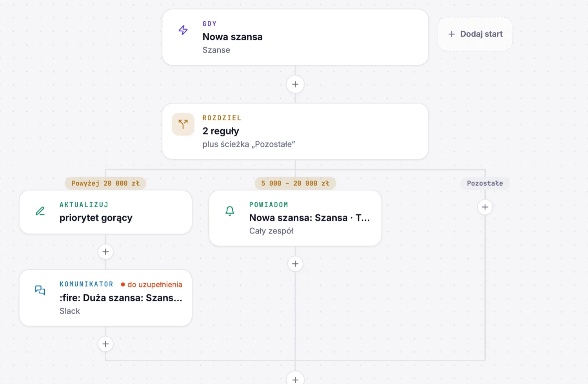
Task: Click the chat bubbles Komunikator icon
Action: 40,290
